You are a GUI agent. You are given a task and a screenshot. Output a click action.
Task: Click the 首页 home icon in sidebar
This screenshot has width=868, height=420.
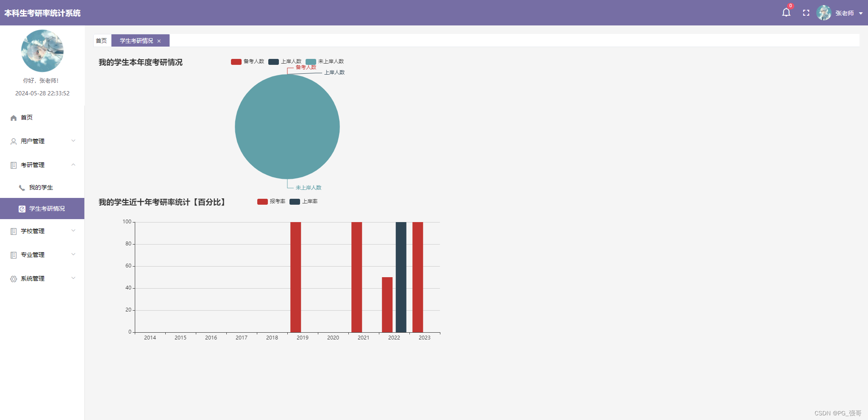coord(14,118)
